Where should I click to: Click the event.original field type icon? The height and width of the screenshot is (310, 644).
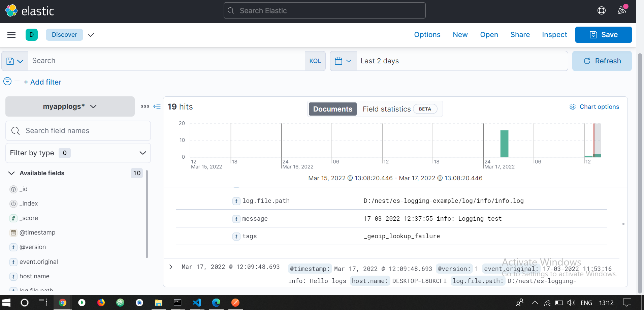coord(13,262)
